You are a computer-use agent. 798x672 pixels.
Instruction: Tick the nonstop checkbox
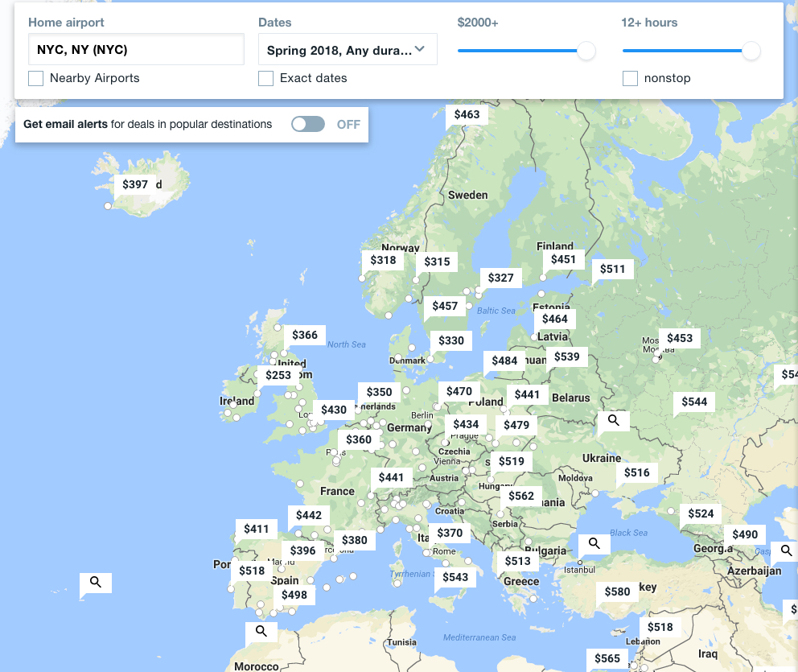tap(631, 78)
